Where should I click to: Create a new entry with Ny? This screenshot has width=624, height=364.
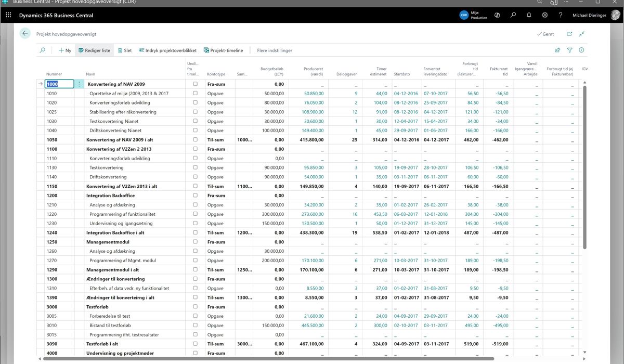(65, 50)
